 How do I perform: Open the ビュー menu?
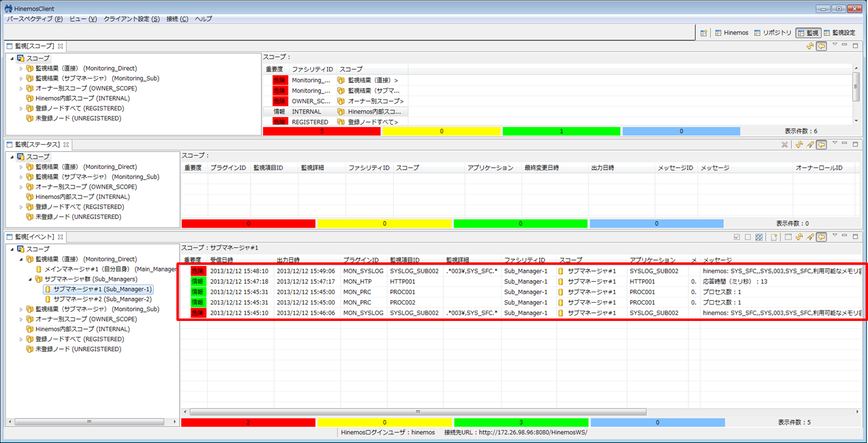(83, 19)
